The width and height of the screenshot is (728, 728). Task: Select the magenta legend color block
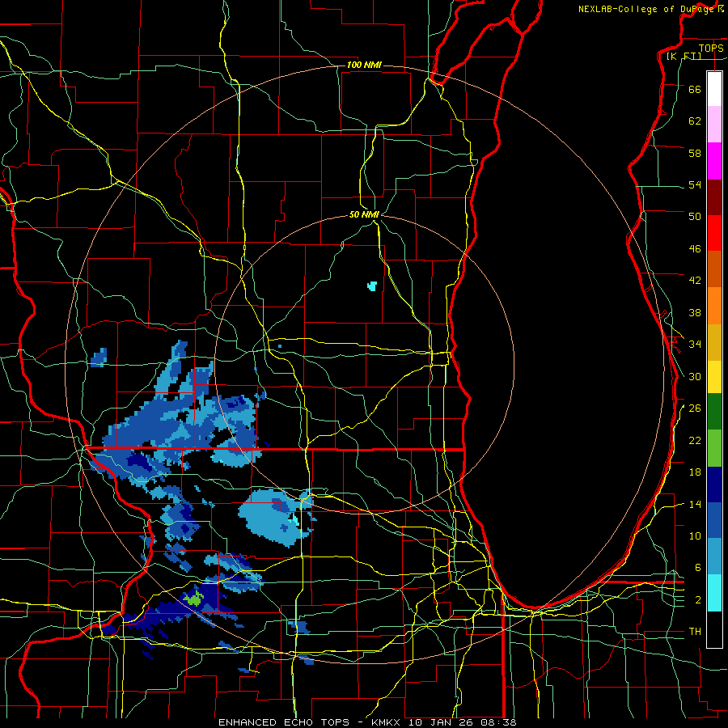point(714,161)
